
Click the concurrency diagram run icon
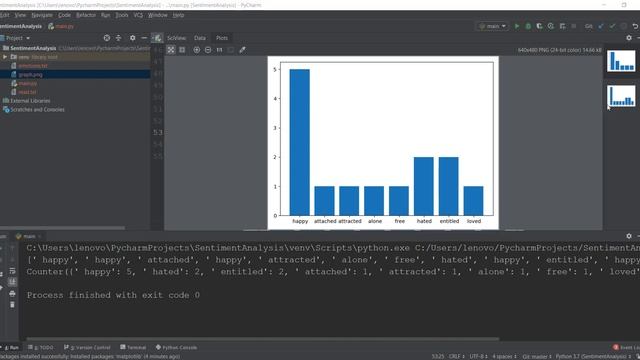[562, 26]
